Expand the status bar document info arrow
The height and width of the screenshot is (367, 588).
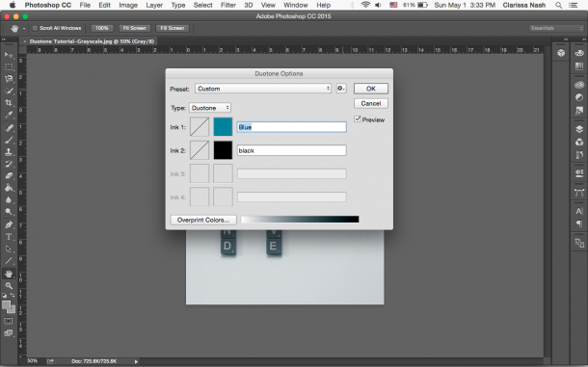136,362
